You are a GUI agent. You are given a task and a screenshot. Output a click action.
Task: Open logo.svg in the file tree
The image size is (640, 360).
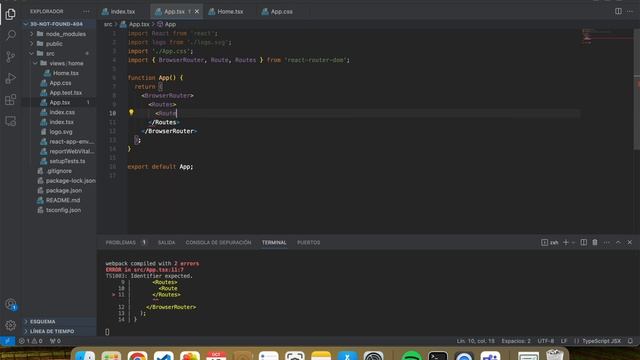(61, 132)
